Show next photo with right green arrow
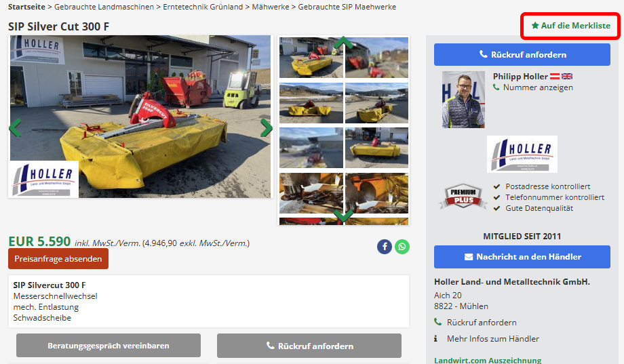 click(x=267, y=127)
